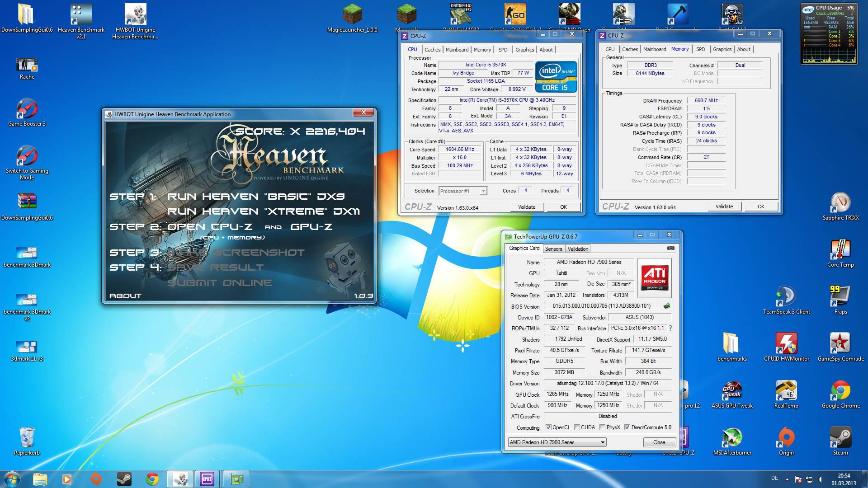Click the Intel Core i5 logo in CPU-Z
This screenshot has height=488, width=868.
[x=556, y=77]
